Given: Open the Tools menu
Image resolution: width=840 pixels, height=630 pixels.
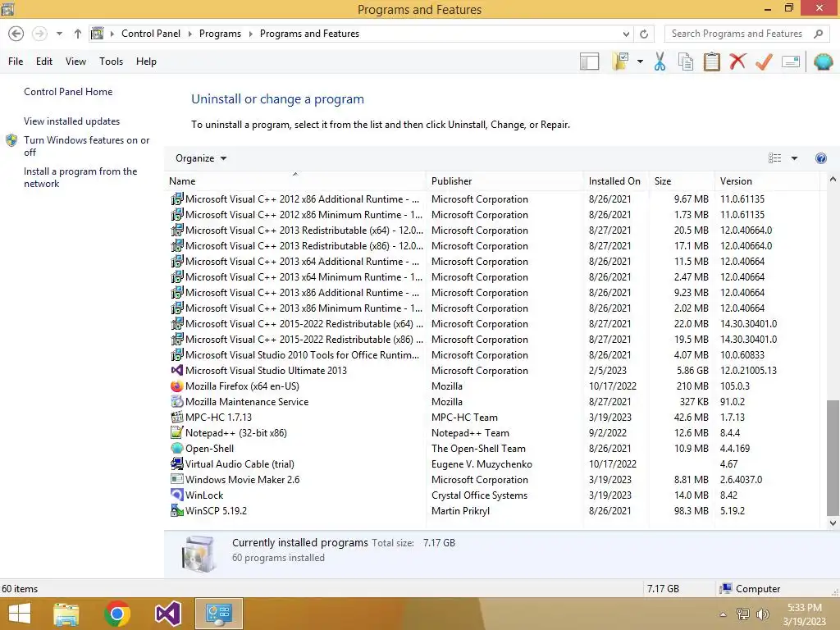Looking at the screenshot, I should pyautogui.click(x=111, y=62).
